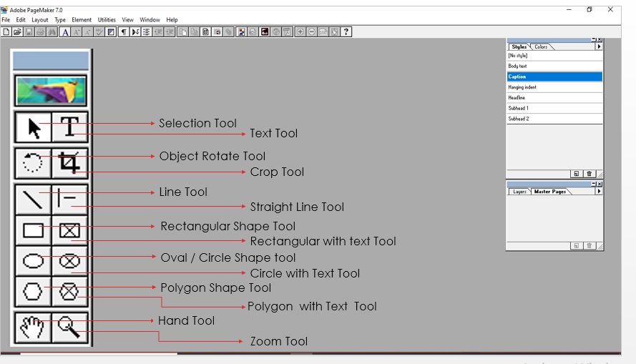Select the Subhead 1 style
Viewport: 636px width, 364px height.
coord(554,108)
